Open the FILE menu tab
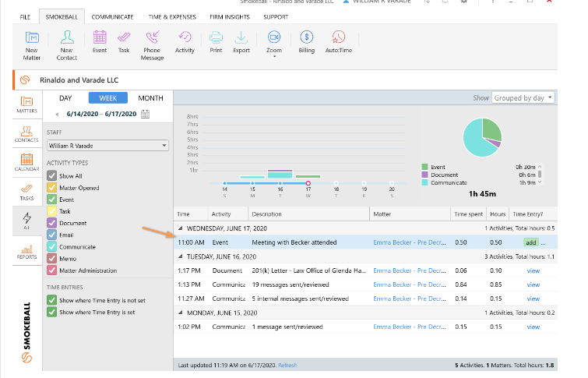Viewport: 588px width, 378px height. (25, 17)
